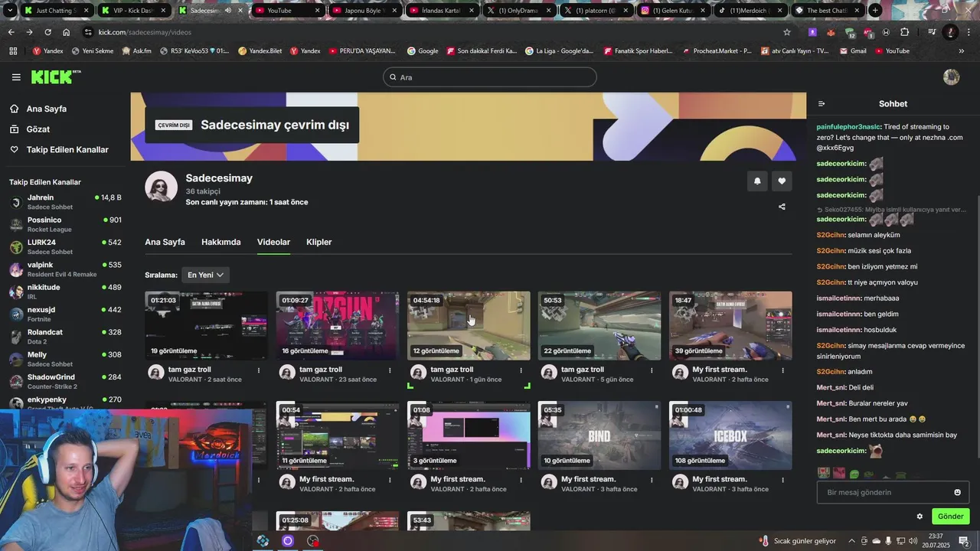Image resolution: width=980 pixels, height=551 pixels.
Task: Select the Videolar tab
Action: click(x=273, y=242)
